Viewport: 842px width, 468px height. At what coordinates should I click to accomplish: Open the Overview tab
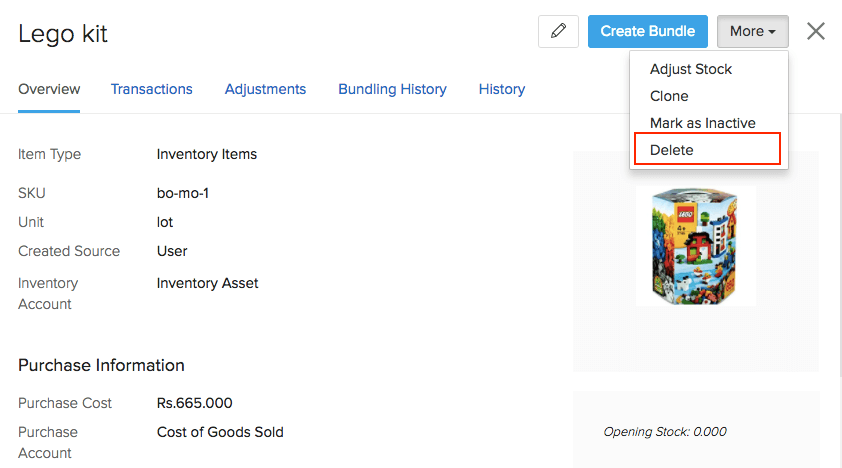49,89
